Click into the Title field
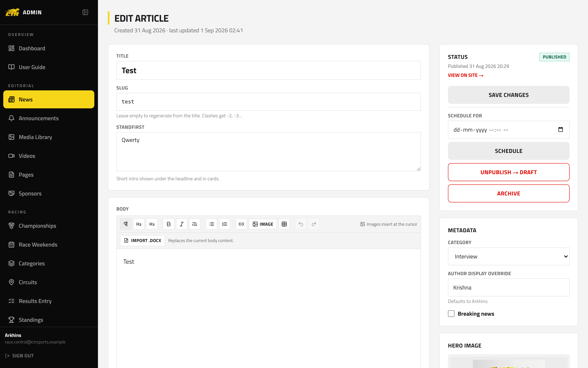 [268, 70]
